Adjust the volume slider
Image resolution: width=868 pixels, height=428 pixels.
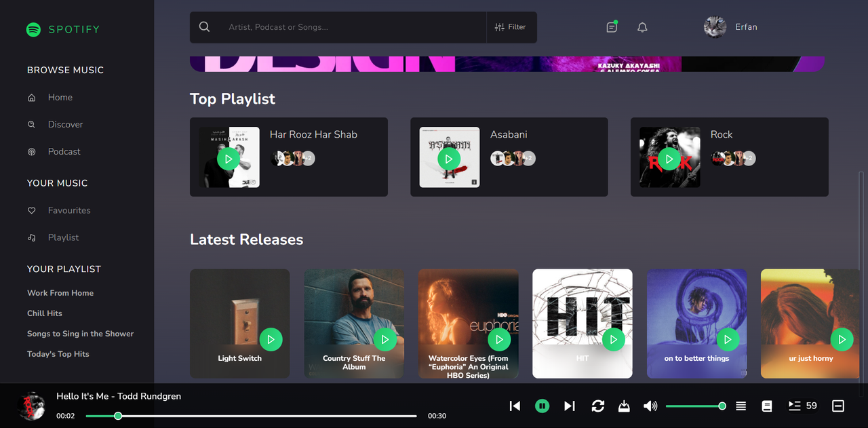(x=696, y=406)
